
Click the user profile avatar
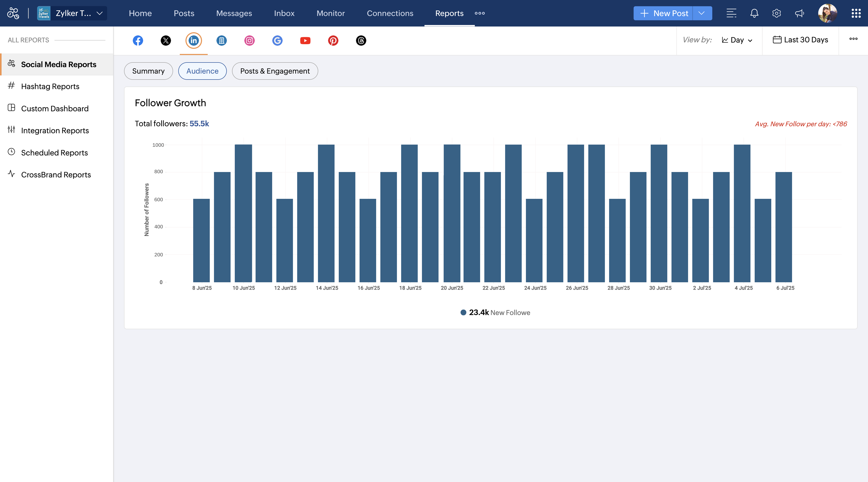[x=828, y=13]
